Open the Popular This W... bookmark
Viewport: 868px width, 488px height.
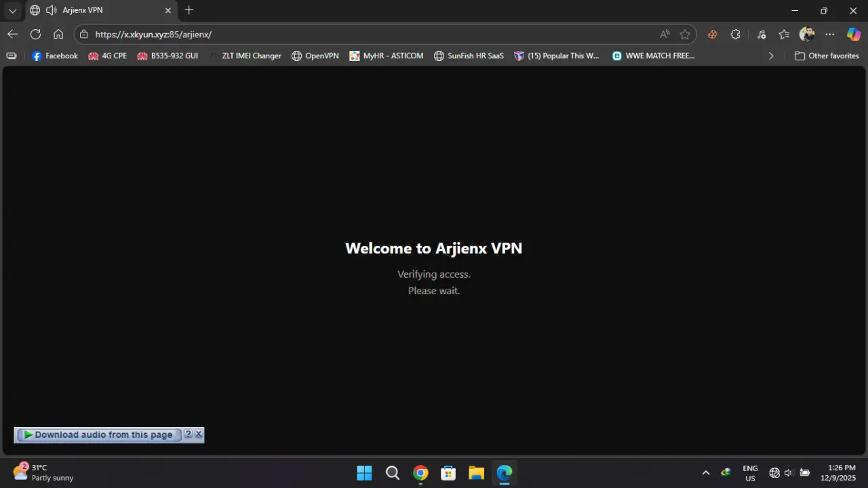[x=557, y=56]
